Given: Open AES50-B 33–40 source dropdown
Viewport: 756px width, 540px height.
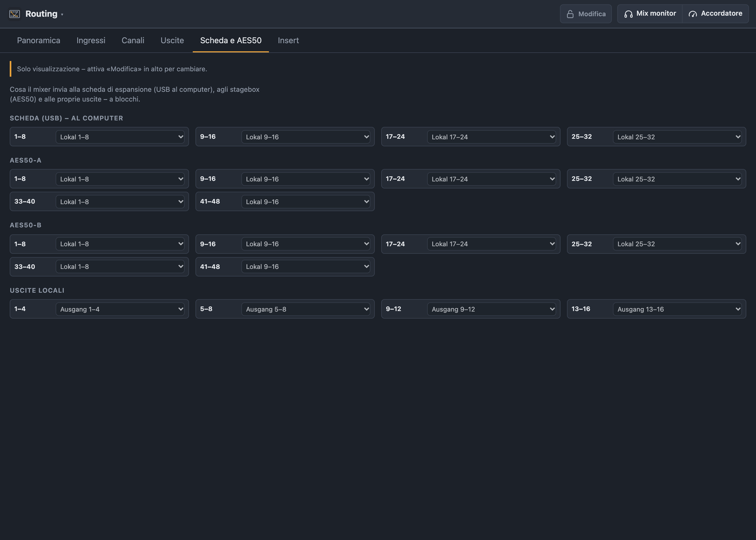Looking at the screenshot, I should 120,267.
